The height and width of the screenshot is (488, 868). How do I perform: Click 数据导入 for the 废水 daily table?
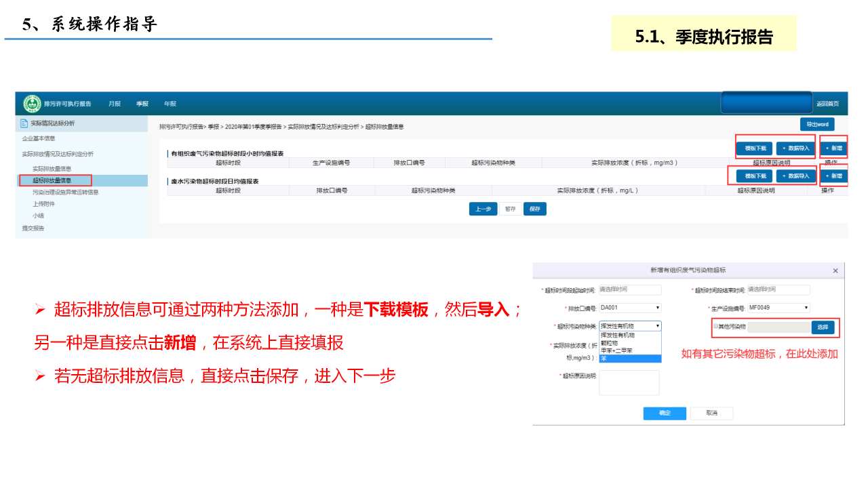795,176
